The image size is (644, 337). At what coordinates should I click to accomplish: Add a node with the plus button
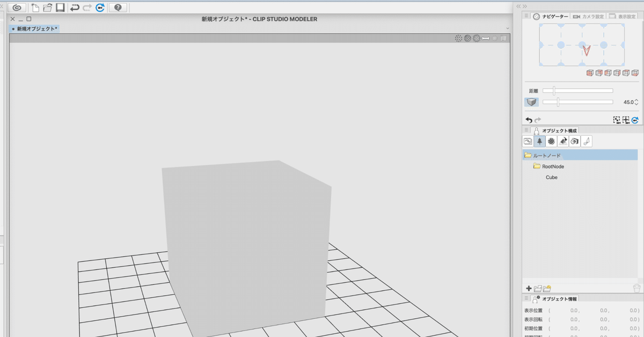(529, 289)
